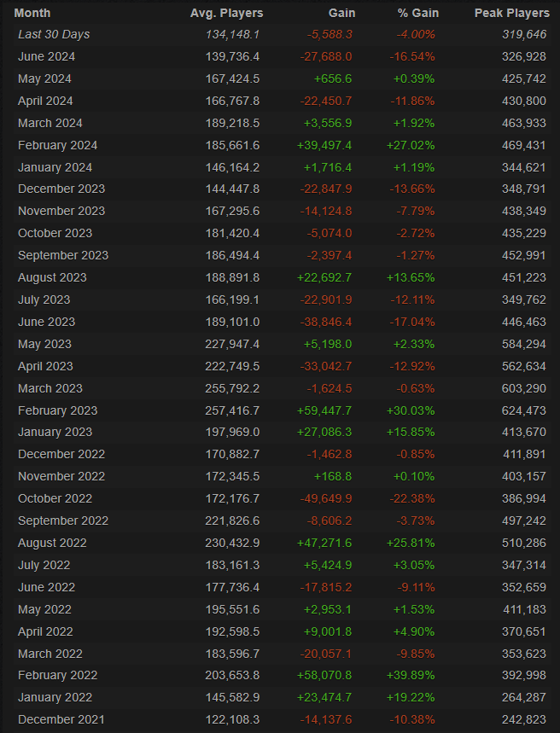Viewport: 560px width, 733px height.
Task: Select the June 2023 row label
Action: pos(46,322)
